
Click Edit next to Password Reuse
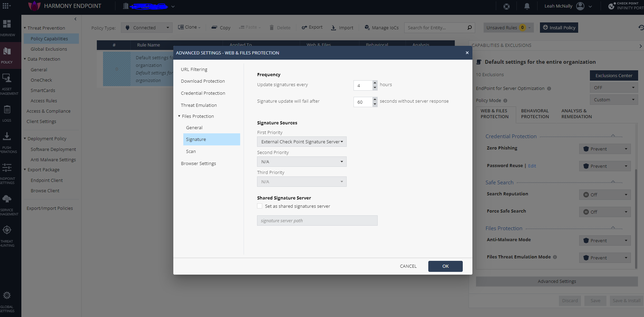click(x=532, y=166)
